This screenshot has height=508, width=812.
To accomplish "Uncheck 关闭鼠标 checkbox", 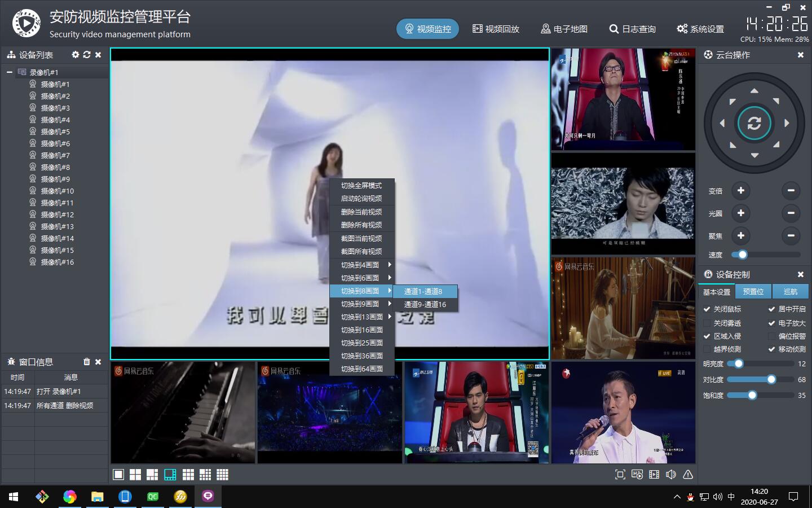I will click(x=707, y=309).
